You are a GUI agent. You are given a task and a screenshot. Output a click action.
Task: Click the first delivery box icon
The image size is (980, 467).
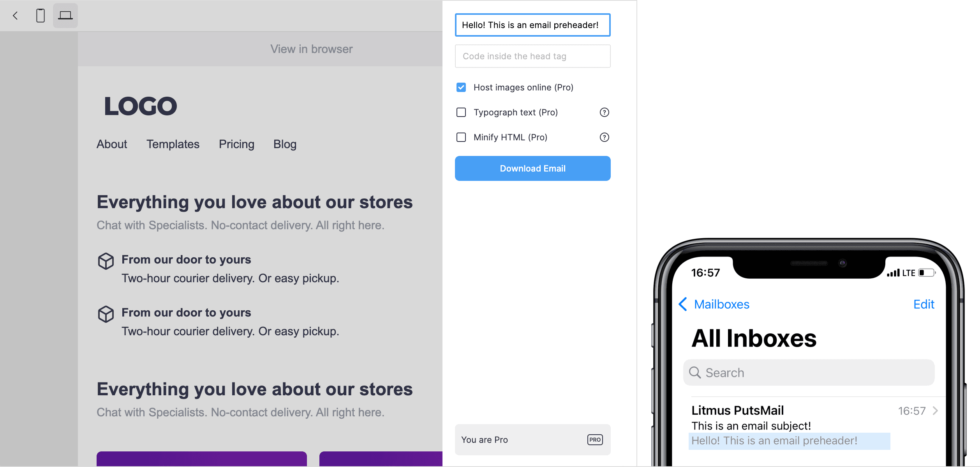point(106,261)
